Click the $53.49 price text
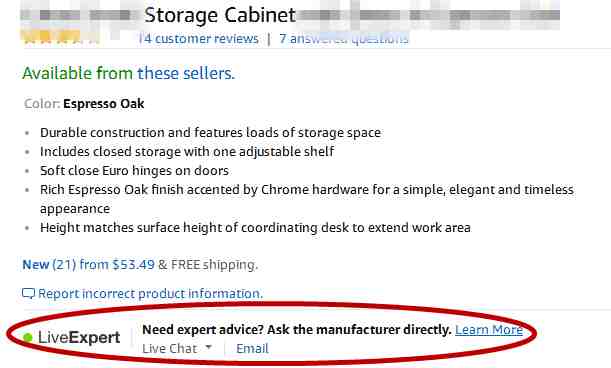 point(134,265)
